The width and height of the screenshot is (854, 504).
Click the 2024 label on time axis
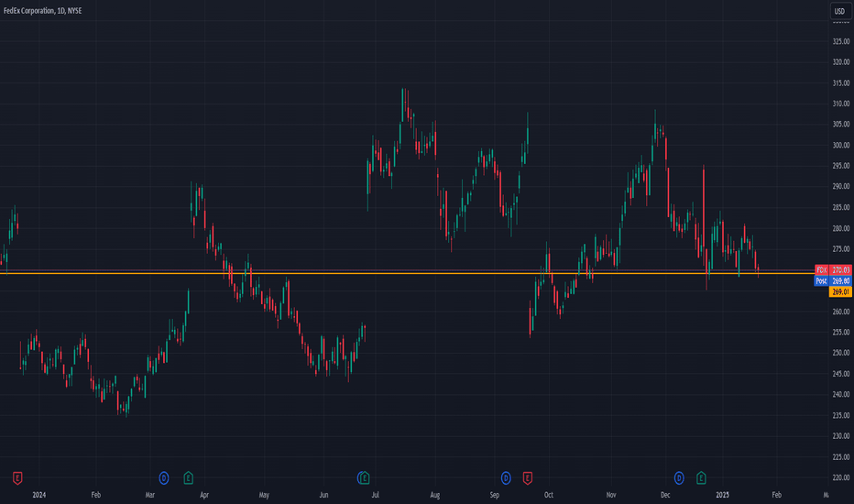click(39, 495)
